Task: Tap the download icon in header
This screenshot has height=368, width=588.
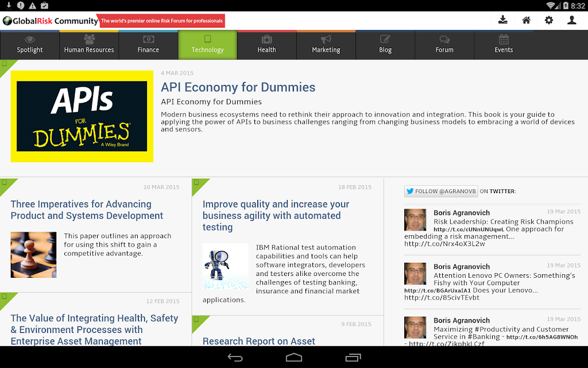Action: pyautogui.click(x=503, y=20)
